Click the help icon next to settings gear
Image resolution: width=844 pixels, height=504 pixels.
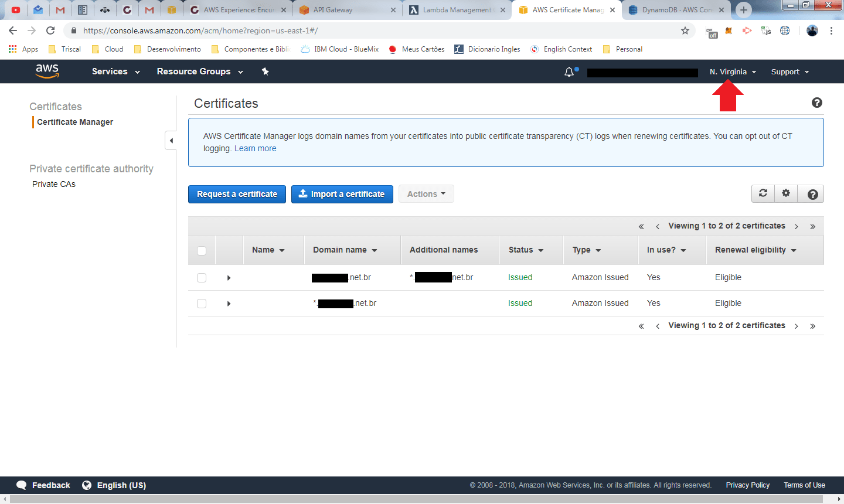[812, 194]
